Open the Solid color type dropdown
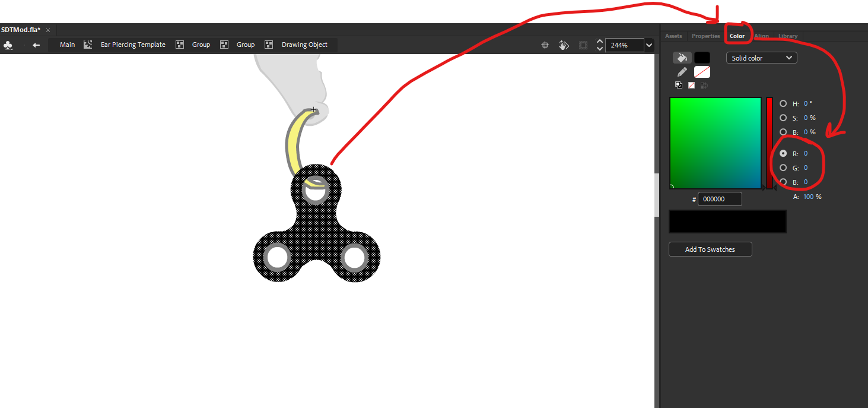This screenshot has width=868, height=408. (x=761, y=58)
